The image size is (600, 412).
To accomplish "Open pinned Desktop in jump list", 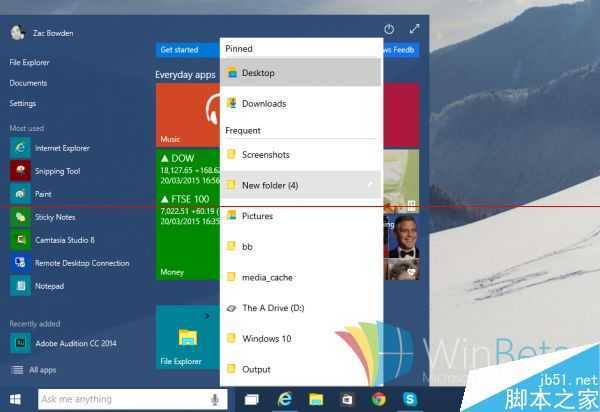I will (x=302, y=73).
